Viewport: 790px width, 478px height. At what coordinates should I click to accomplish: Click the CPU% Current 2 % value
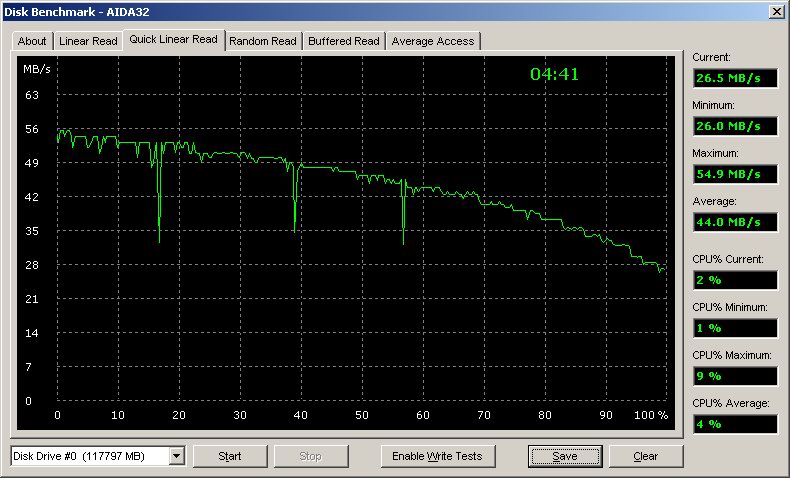tap(735, 281)
